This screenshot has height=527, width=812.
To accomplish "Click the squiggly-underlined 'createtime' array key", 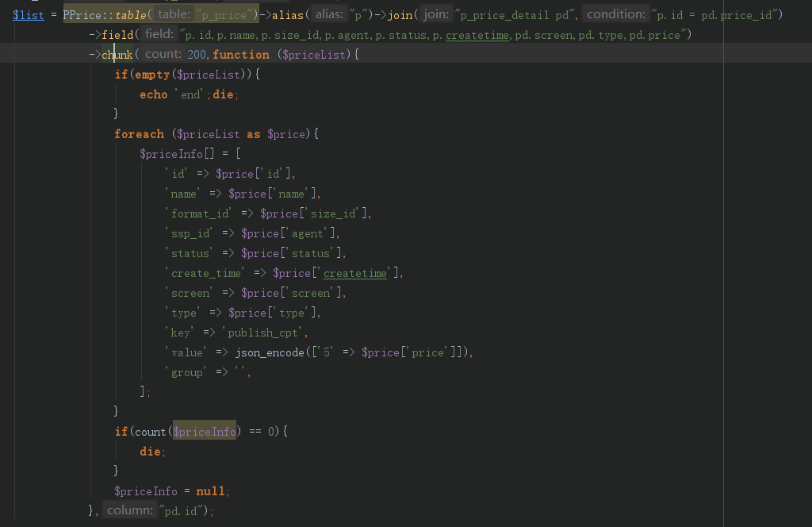I will 356,273.
